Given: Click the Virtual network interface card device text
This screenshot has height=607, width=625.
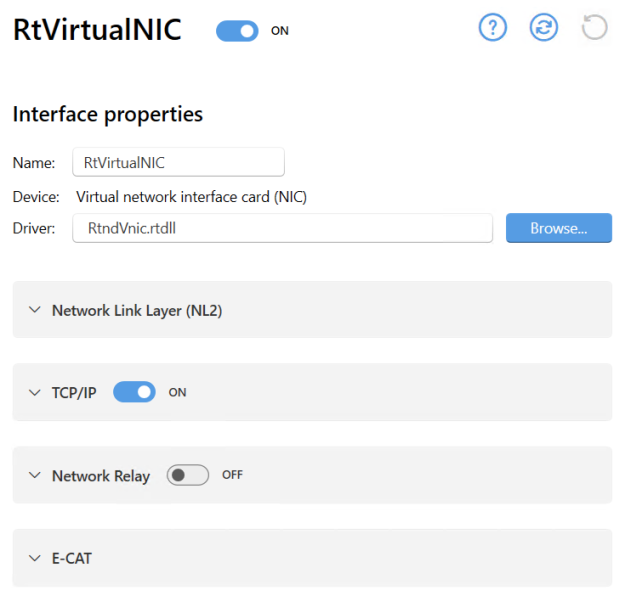Looking at the screenshot, I should pos(191,197).
